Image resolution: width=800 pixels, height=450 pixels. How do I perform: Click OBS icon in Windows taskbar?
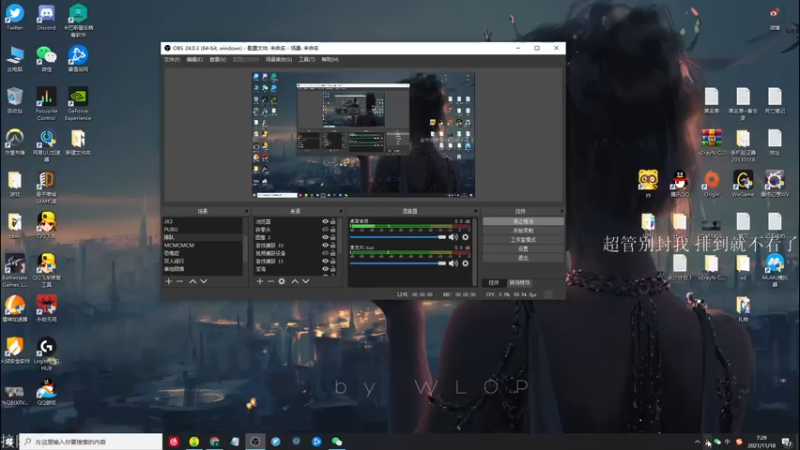pyautogui.click(x=255, y=441)
